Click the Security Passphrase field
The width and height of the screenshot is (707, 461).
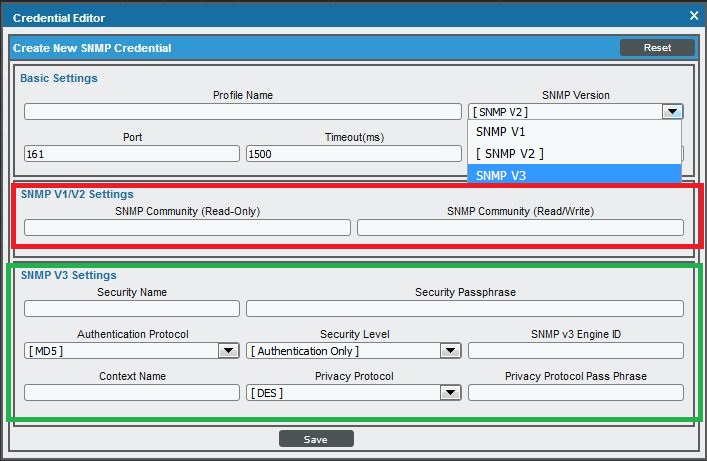point(465,309)
